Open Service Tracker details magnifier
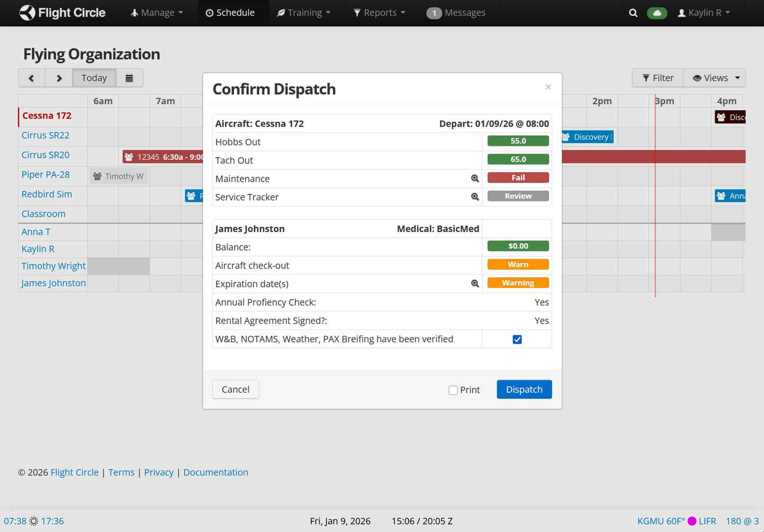Image resolution: width=764 pixels, height=532 pixels. pyautogui.click(x=475, y=197)
